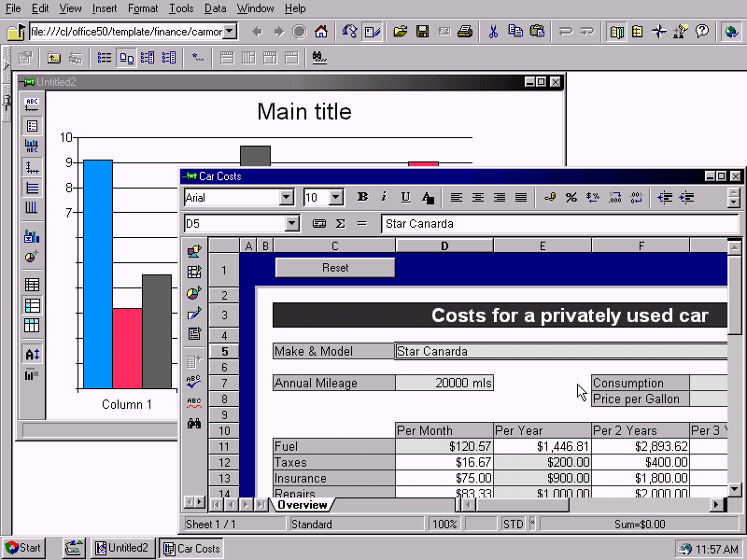Viewport: 747px width, 560px height.
Task: Click the Save Document icon
Action: 423,31
